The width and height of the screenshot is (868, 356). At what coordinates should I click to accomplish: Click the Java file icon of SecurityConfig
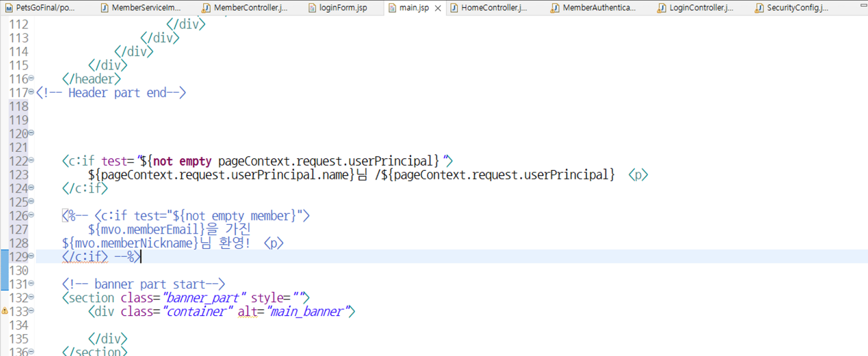click(x=759, y=8)
